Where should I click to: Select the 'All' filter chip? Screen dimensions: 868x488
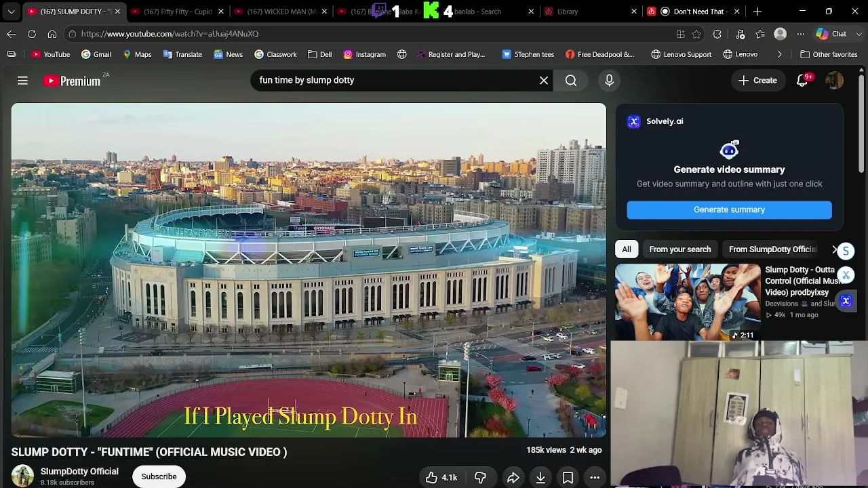tap(627, 249)
